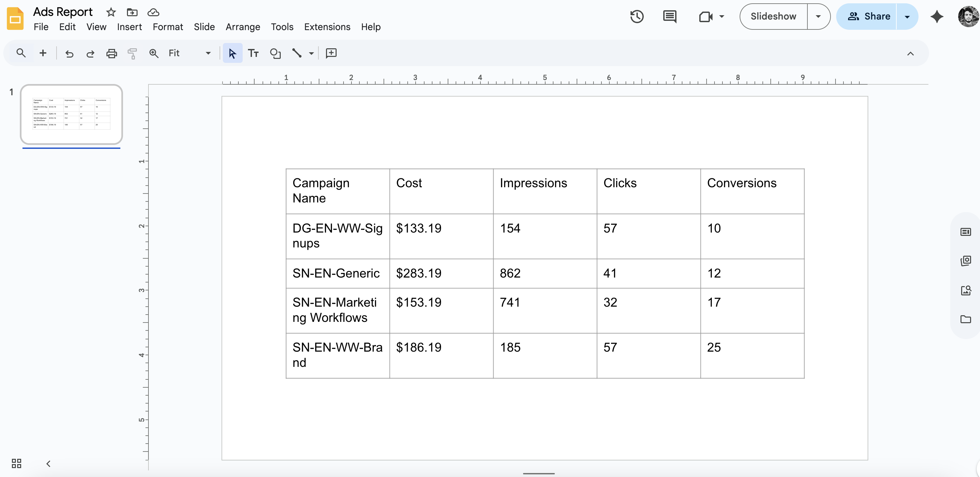Click the undo arrow icon

pyautogui.click(x=69, y=53)
